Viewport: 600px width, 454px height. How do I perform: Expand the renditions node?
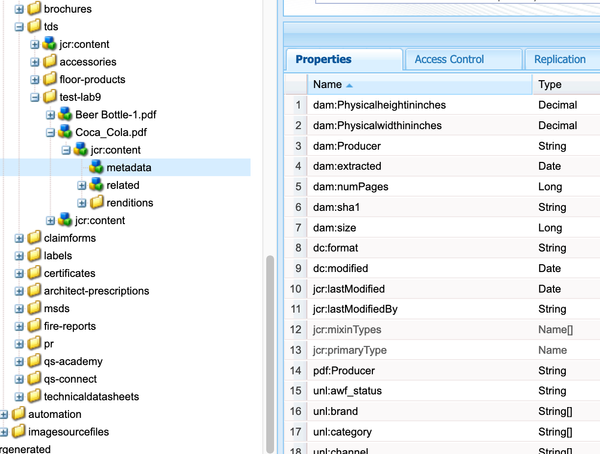83,203
